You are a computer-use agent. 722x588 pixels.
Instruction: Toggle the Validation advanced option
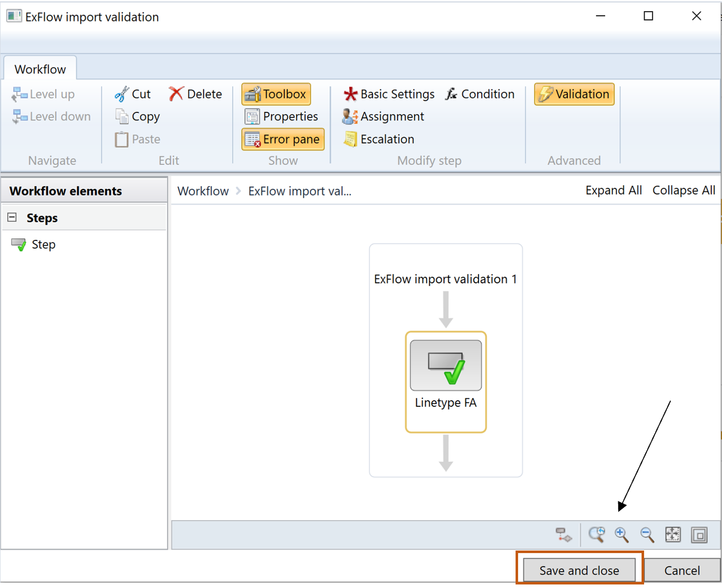tap(574, 94)
